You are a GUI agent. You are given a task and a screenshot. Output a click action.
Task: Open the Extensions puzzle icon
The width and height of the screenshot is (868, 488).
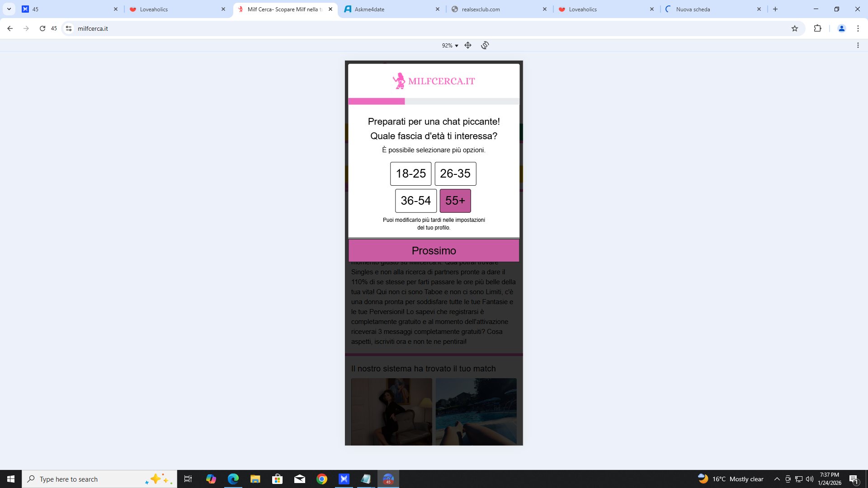(x=817, y=28)
